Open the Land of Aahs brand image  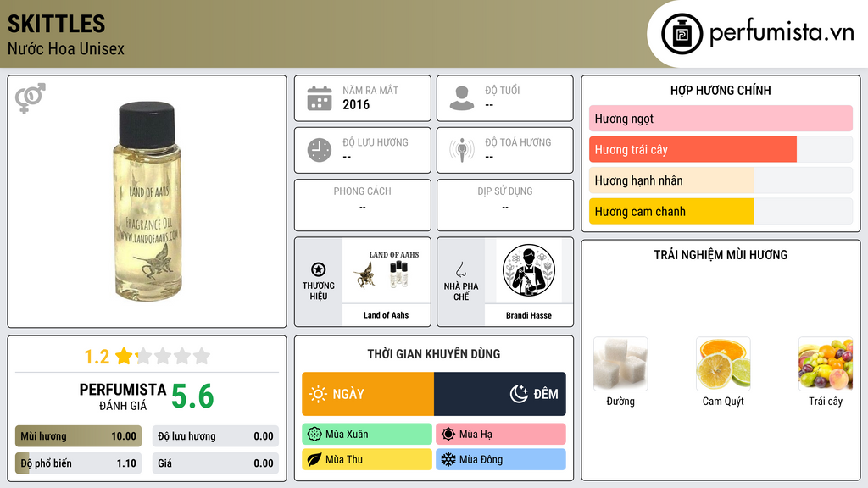coord(387,271)
